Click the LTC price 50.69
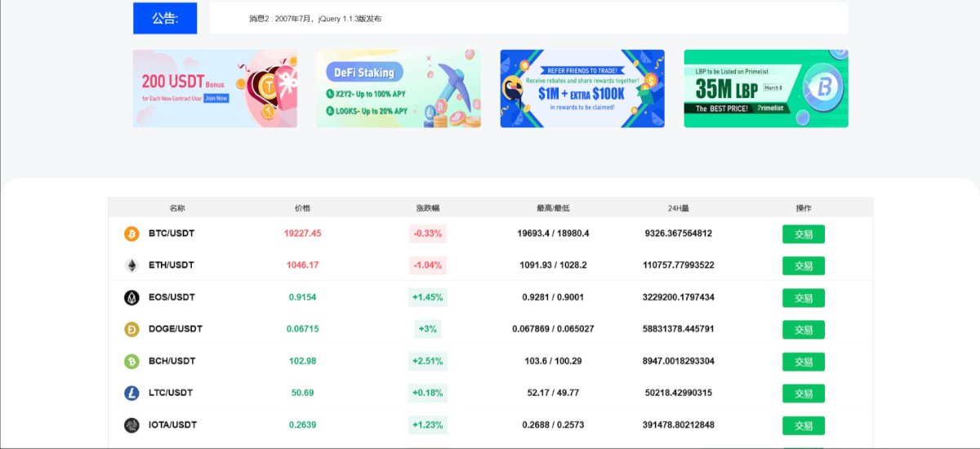980x449 pixels. pos(303,393)
